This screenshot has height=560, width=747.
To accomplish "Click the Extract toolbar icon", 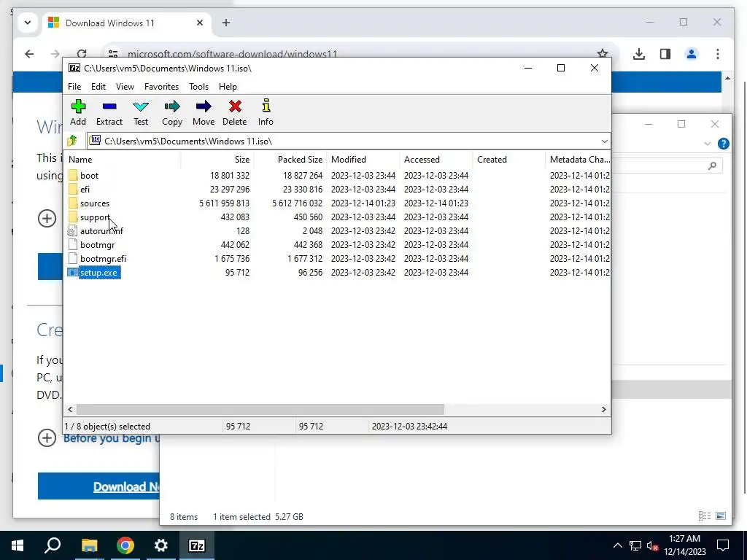I will pyautogui.click(x=109, y=106).
